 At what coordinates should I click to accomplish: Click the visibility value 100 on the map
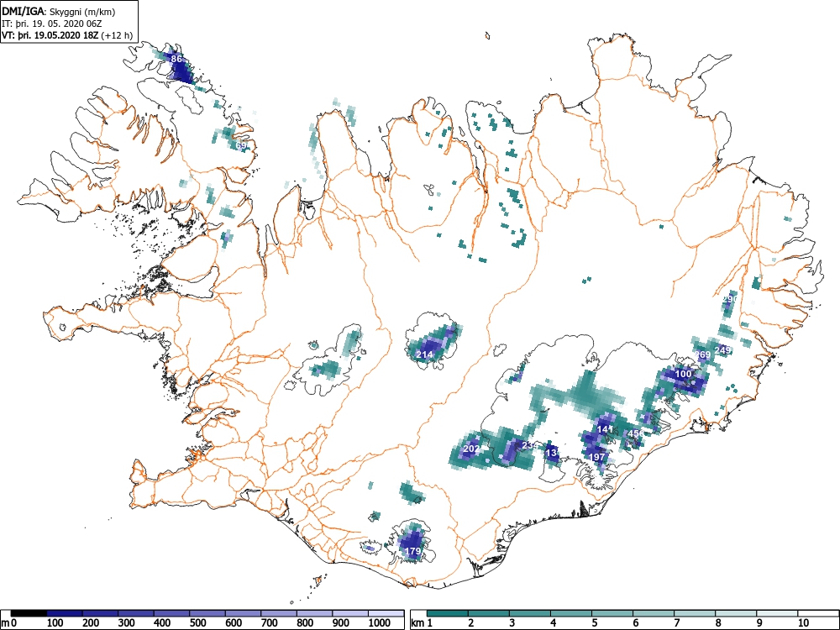pyautogui.click(x=683, y=374)
